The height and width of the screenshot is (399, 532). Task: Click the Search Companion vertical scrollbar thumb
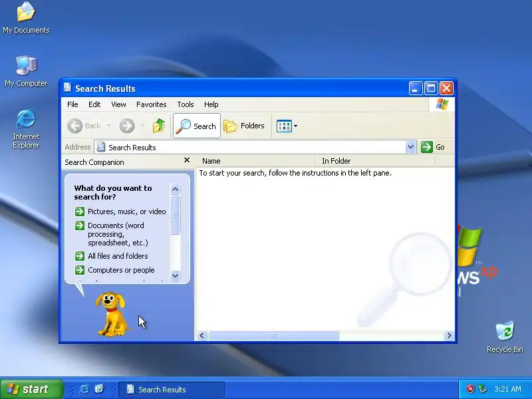[175, 214]
